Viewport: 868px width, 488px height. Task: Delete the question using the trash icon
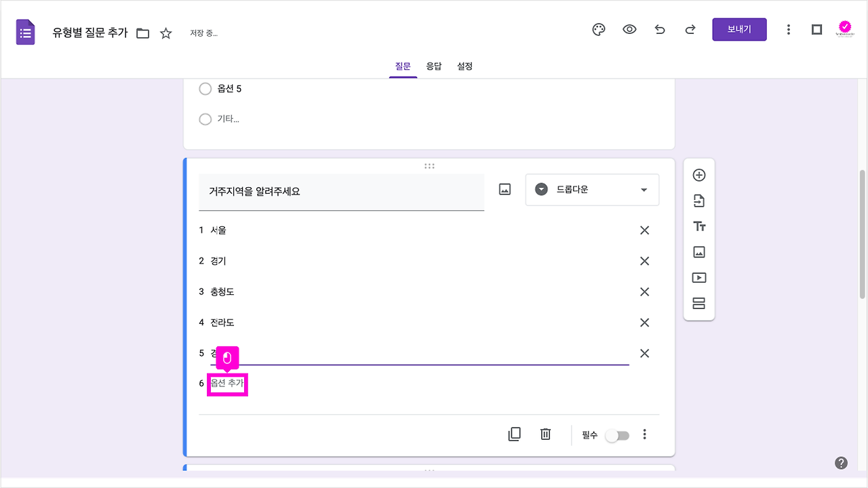point(545,434)
